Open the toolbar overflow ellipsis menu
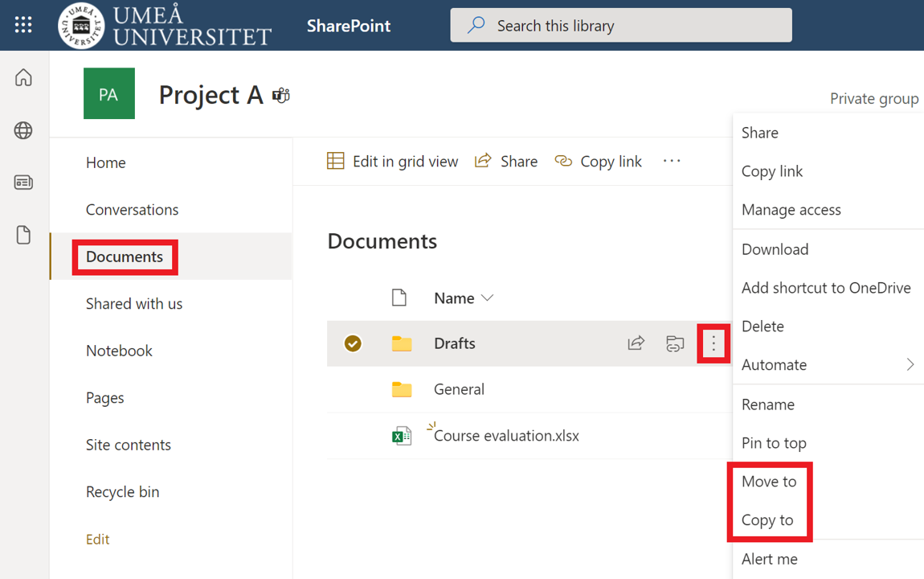Screen dimensions: 924x579 (672, 161)
